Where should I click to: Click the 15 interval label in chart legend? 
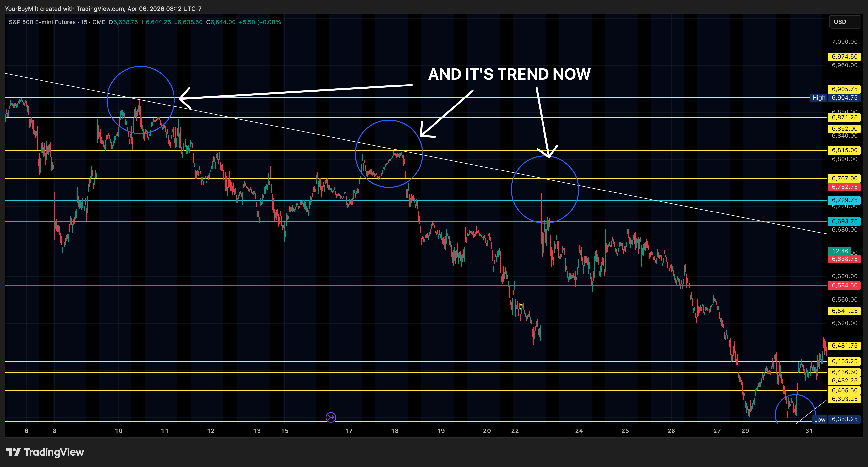(84, 22)
